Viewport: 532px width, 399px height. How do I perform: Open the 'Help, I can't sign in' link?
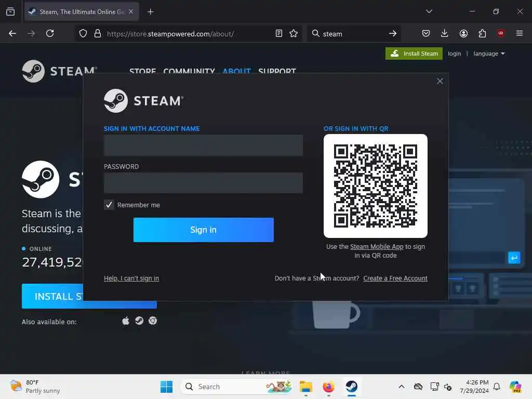pos(131,278)
